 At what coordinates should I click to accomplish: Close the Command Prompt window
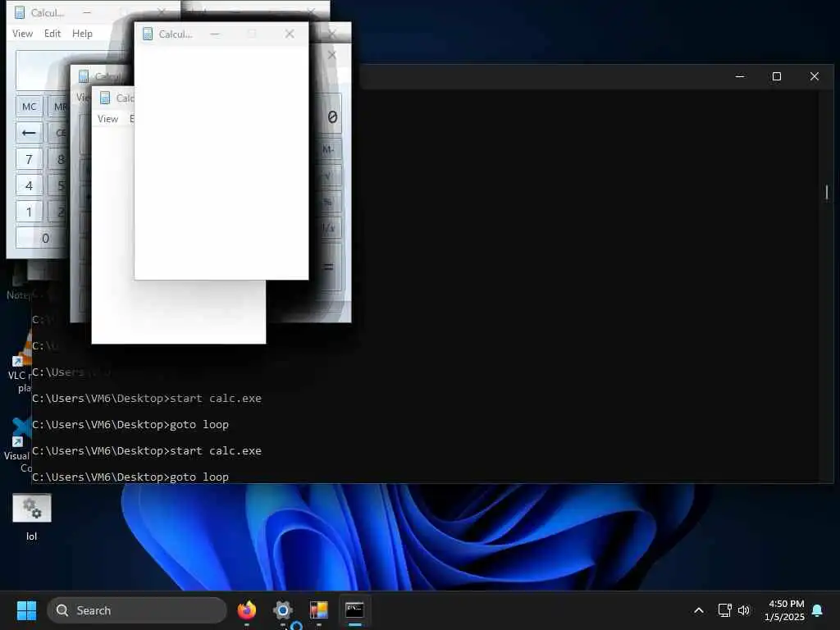click(815, 76)
